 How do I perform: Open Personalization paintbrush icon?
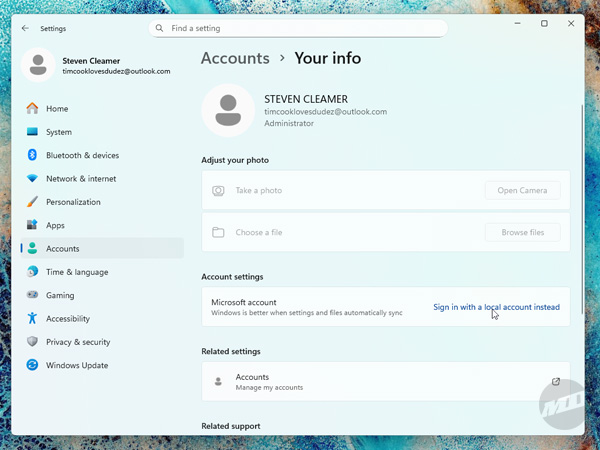[33, 202]
